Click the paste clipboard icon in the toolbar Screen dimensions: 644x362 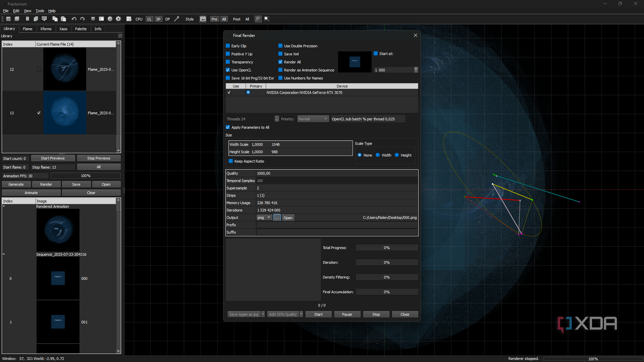[x=63, y=19]
